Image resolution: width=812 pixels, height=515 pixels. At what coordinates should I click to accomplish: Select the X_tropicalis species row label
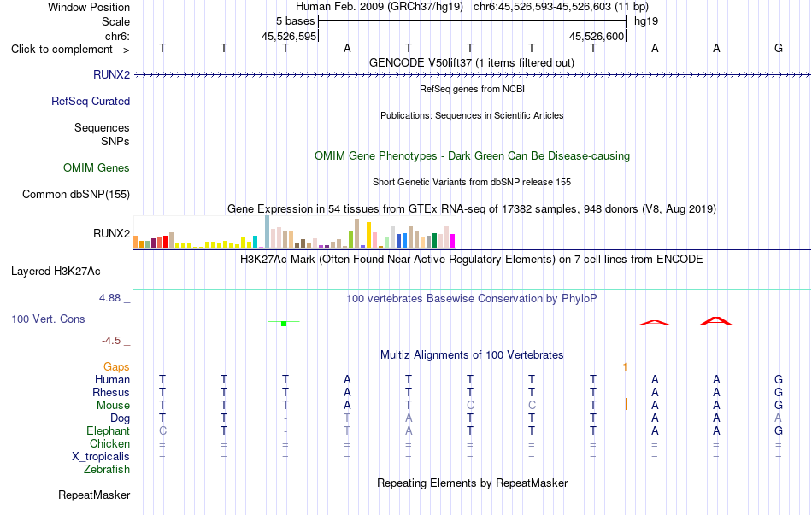(x=101, y=457)
